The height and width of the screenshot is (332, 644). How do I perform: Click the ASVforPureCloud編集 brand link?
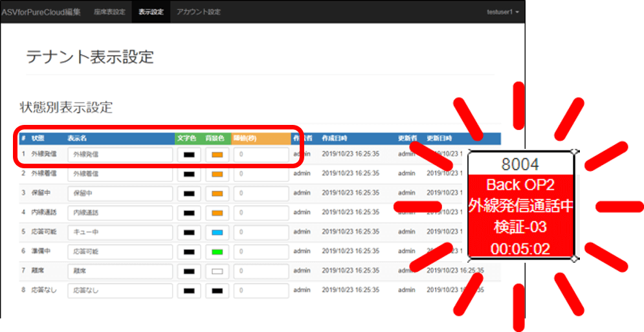coord(41,12)
